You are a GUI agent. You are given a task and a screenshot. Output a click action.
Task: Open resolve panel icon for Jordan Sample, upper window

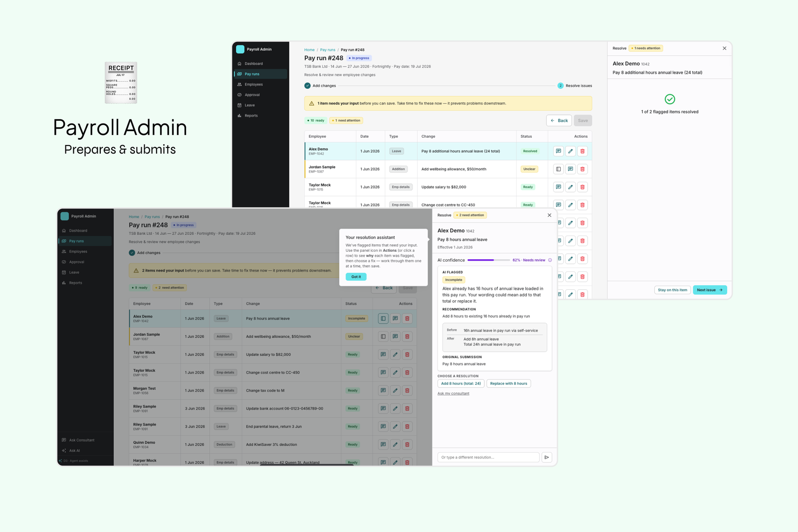tap(558, 169)
